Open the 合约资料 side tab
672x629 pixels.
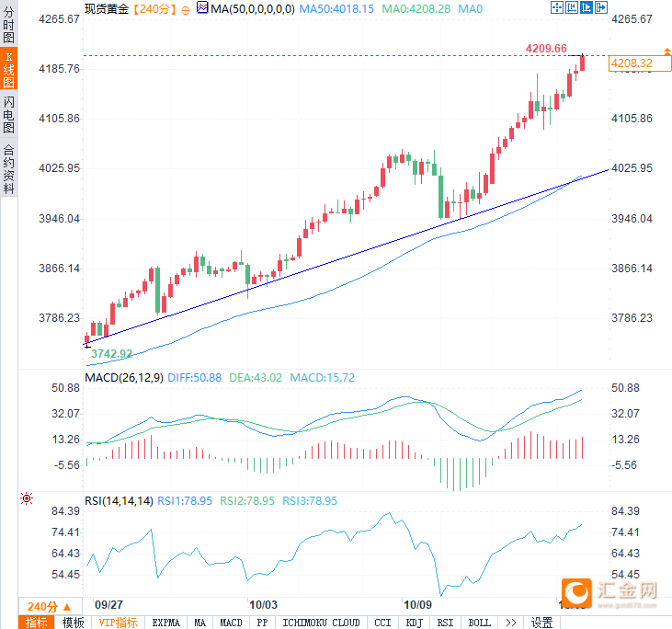(8, 168)
